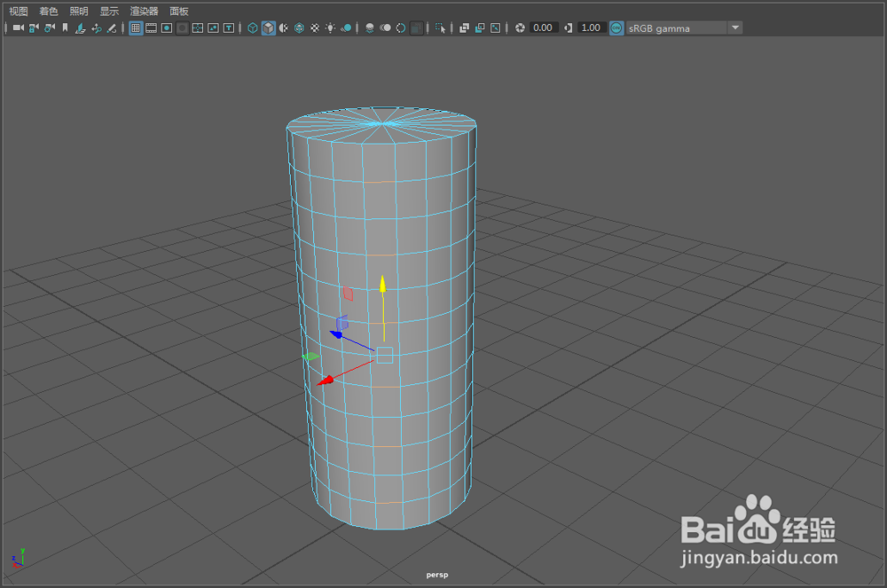Toggle multisample anti-aliasing icon
The image size is (887, 588).
[401, 27]
